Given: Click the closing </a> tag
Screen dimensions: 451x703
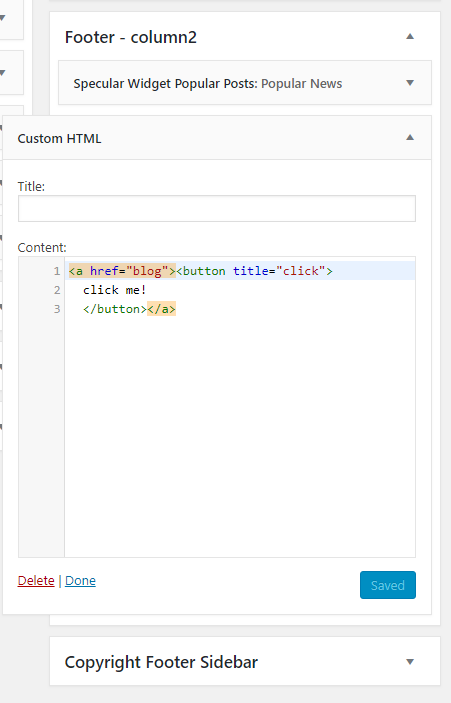Looking at the screenshot, I should [x=161, y=309].
